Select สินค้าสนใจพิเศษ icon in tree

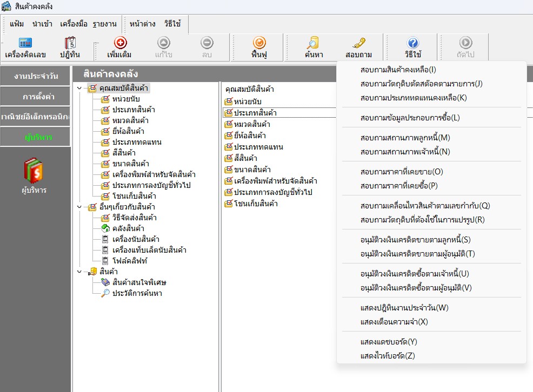click(106, 282)
